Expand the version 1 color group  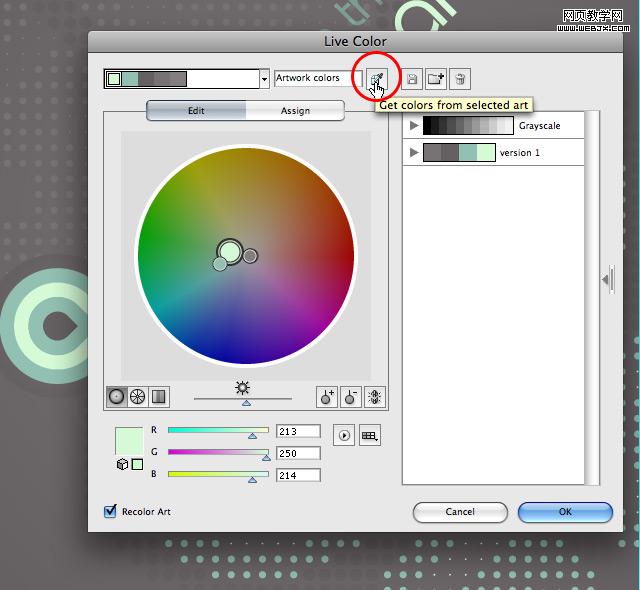point(414,153)
